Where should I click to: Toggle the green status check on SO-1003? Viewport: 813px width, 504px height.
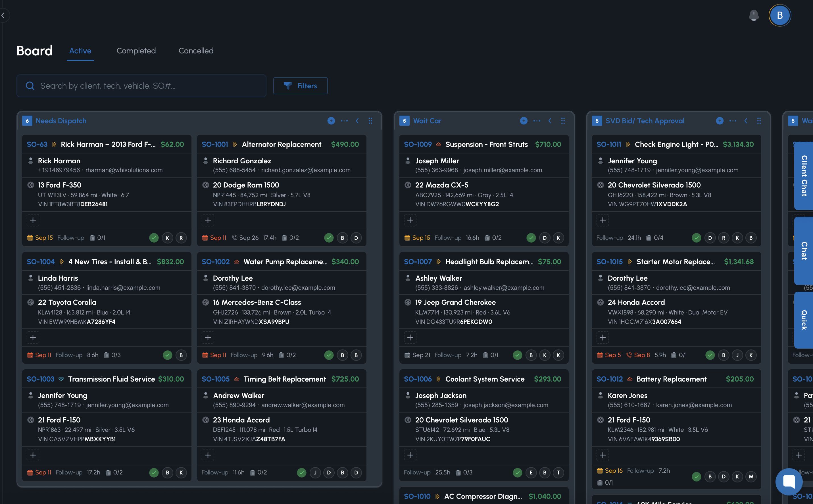(154, 472)
